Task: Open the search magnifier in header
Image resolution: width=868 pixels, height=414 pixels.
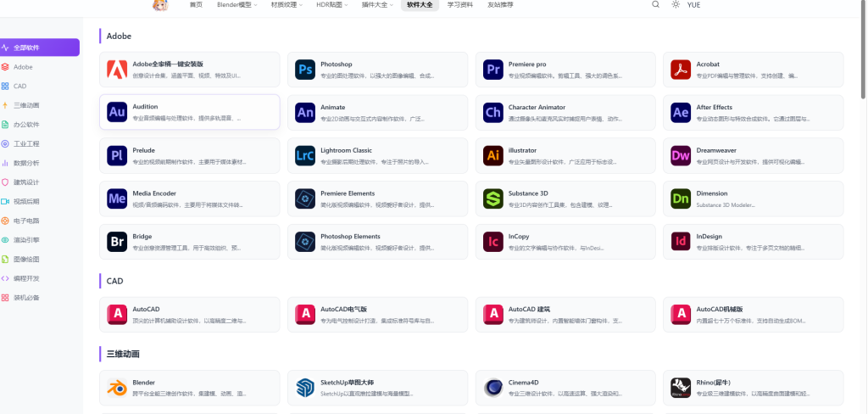Action: (x=655, y=4)
